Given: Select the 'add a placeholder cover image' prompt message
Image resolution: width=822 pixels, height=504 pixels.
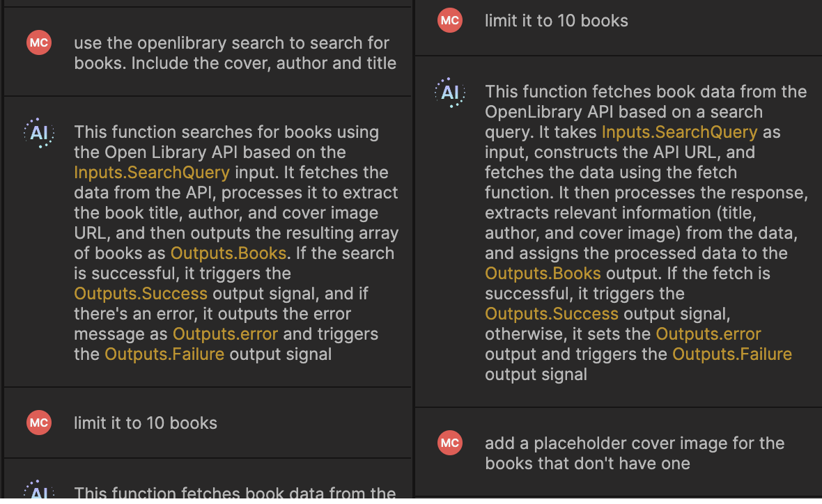Looking at the screenshot, I should click(x=634, y=453).
